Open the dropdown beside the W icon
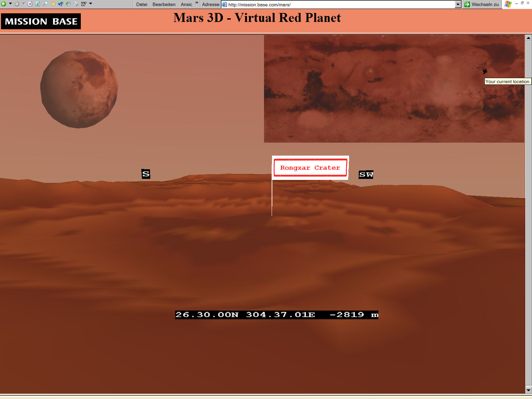This screenshot has width=532, height=399. pos(90,4)
